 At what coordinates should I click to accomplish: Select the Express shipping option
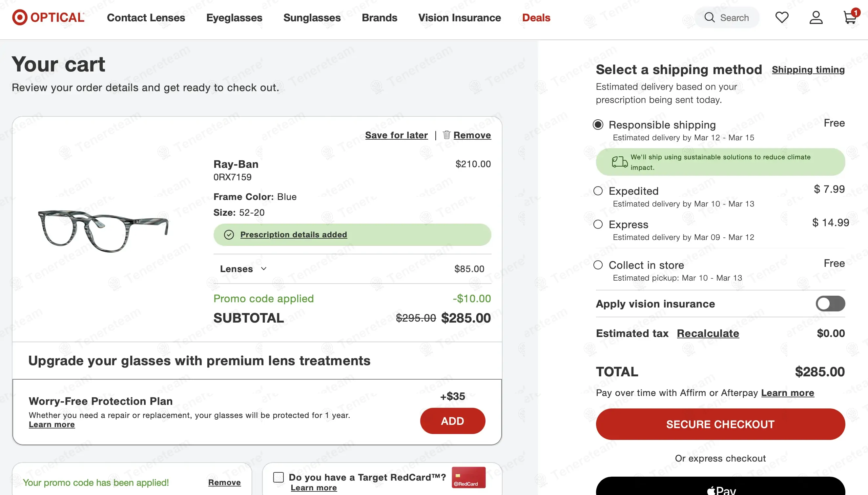click(x=598, y=224)
